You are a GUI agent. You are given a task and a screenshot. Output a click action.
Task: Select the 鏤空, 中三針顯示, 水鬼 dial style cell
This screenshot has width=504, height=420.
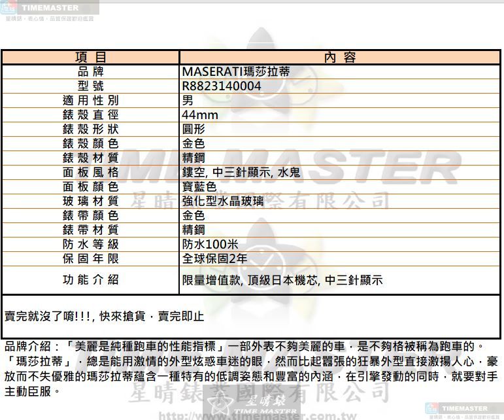[x=241, y=172]
